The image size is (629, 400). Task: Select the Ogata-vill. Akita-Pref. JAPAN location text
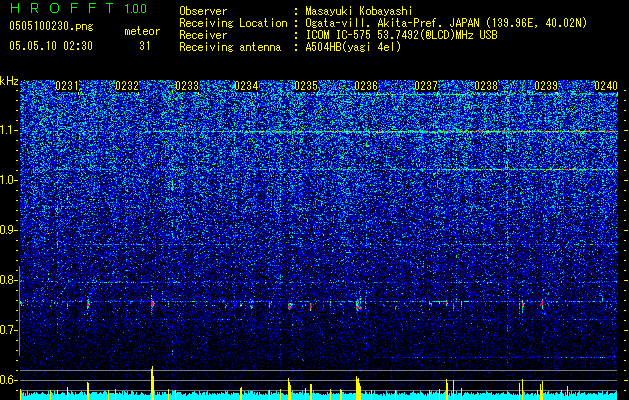(x=446, y=24)
